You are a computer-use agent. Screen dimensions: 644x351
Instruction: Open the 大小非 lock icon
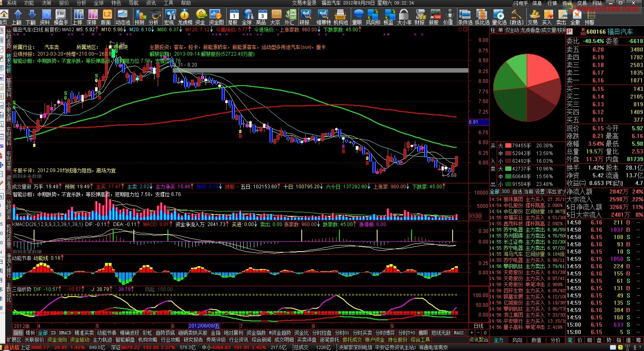[x=404, y=17]
